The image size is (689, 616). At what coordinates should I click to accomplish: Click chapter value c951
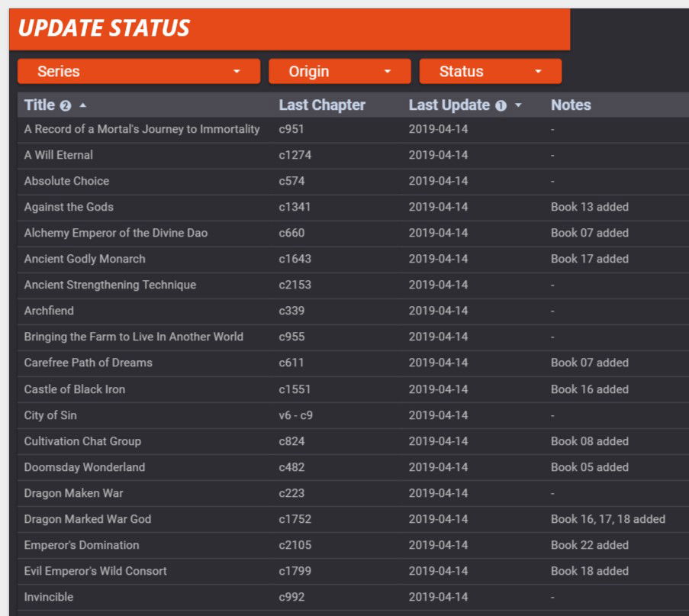click(291, 129)
